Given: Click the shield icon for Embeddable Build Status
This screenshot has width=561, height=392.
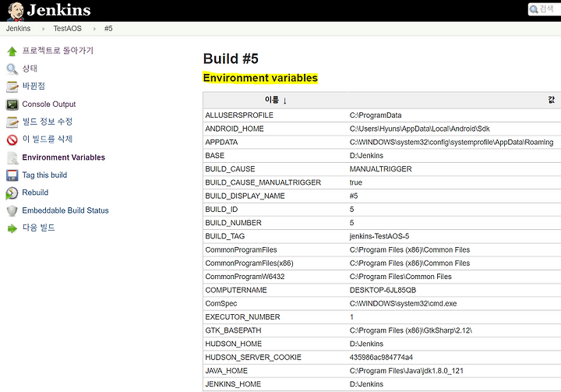Looking at the screenshot, I should [12, 211].
